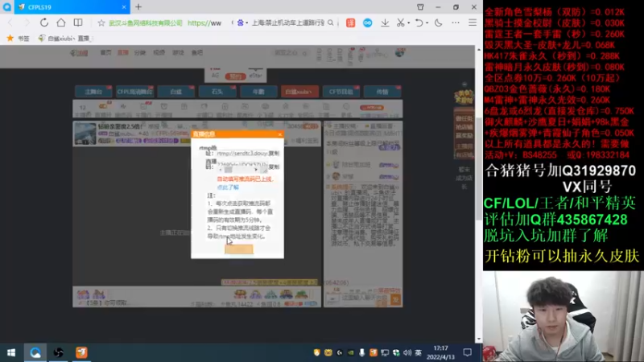Click the Douyu site logo
Viewport: 644px width, 362px height.
point(79,53)
